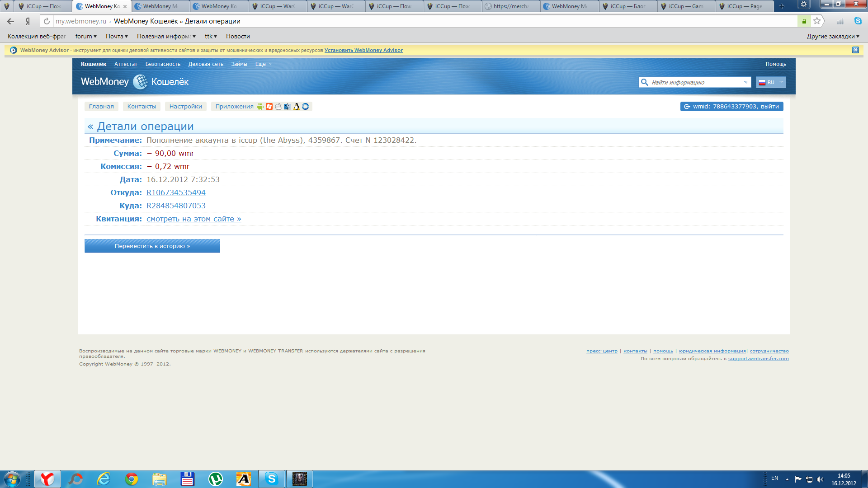Select Займы in the top navigation
The height and width of the screenshot is (488, 868).
click(239, 64)
